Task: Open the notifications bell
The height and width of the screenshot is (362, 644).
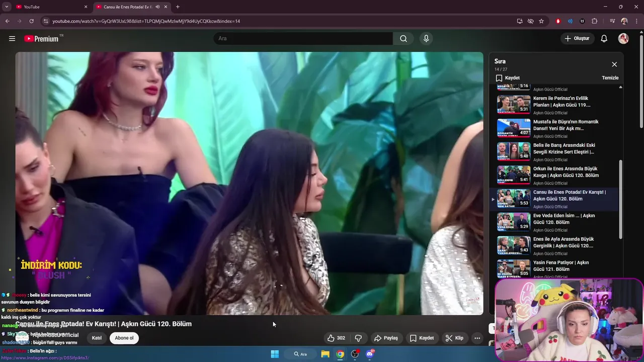Action: pos(604,39)
